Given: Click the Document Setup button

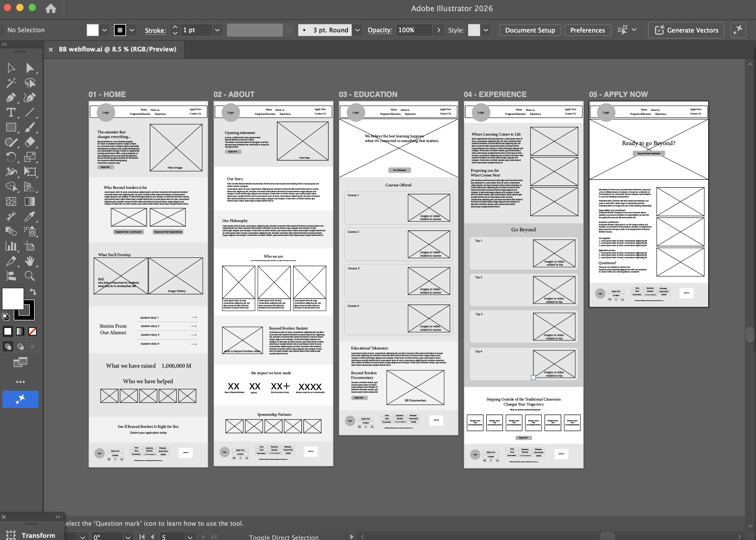Looking at the screenshot, I should 530,30.
